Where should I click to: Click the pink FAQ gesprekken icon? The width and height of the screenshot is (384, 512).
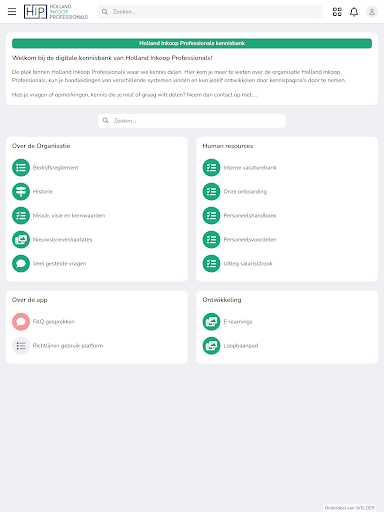coord(21,322)
